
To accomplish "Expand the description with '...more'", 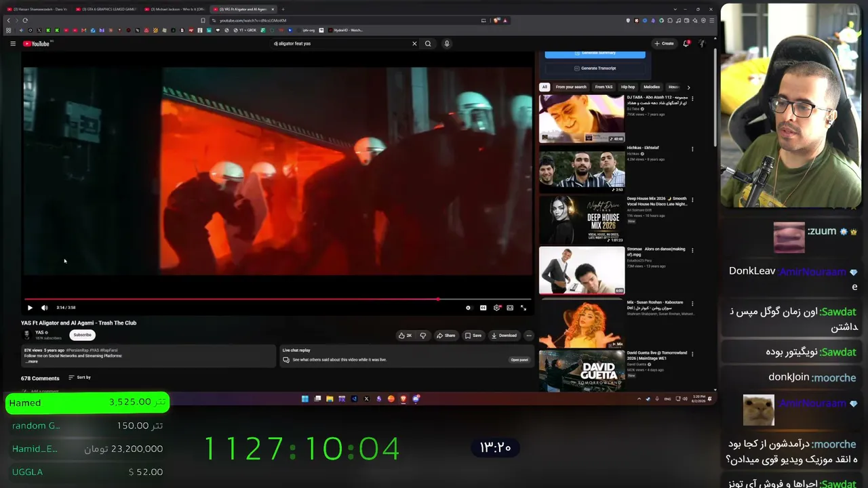I will (x=31, y=361).
